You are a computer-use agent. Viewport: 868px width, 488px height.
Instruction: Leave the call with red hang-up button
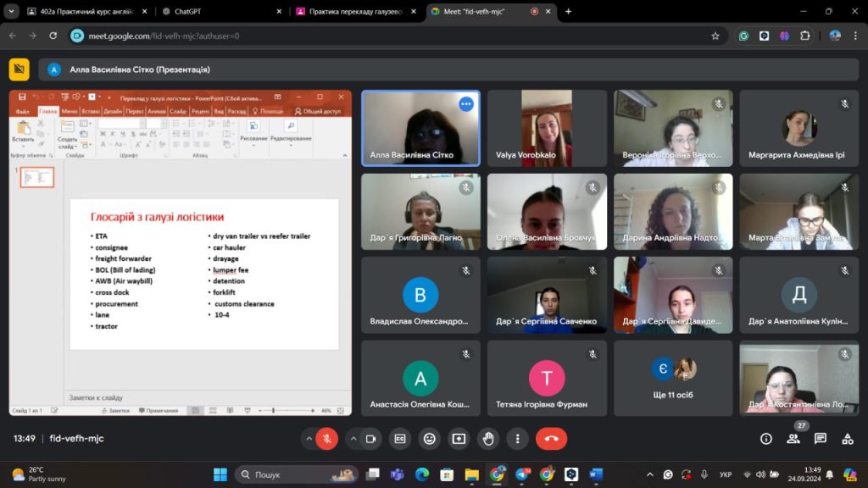[551, 439]
